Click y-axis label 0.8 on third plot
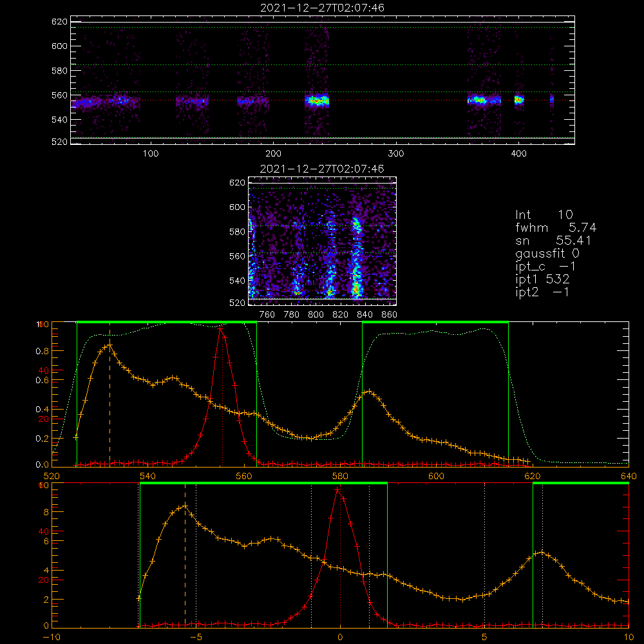Screen dimensions: 644x644 tap(43, 351)
